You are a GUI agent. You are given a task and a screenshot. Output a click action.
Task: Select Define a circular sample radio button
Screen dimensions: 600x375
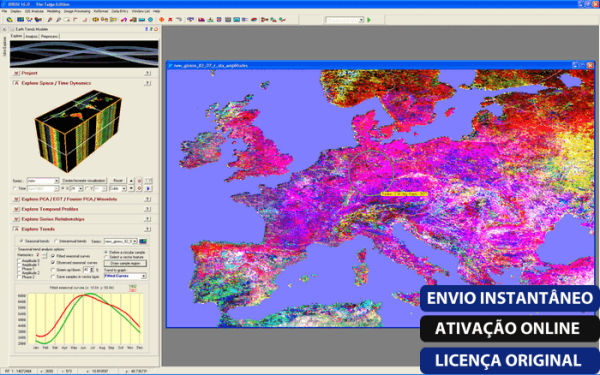coord(106,252)
